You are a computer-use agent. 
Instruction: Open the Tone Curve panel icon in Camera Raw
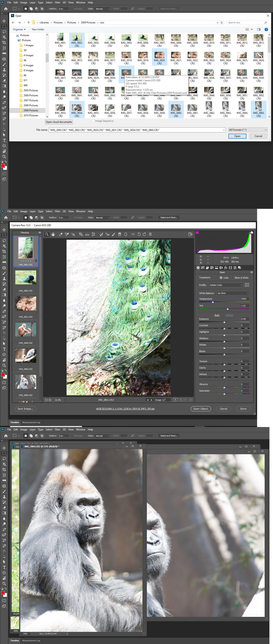[x=203, y=267]
